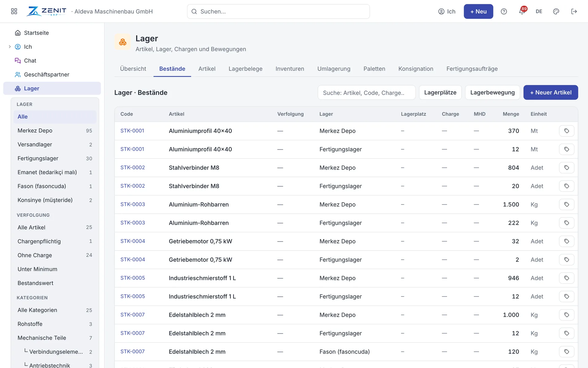Click tag icon for Edelstahlblech 1.000 Kg row

click(567, 315)
